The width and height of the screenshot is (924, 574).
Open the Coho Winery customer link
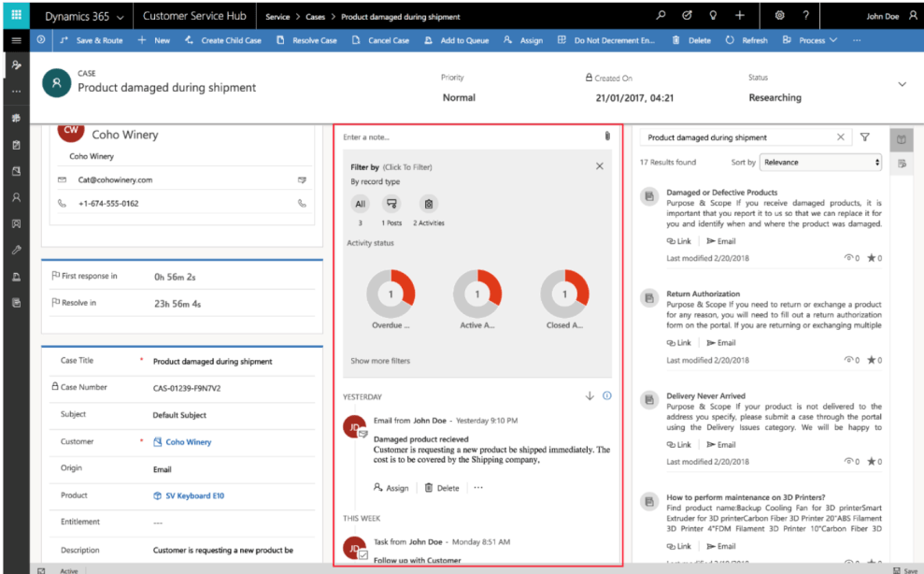coord(188,442)
